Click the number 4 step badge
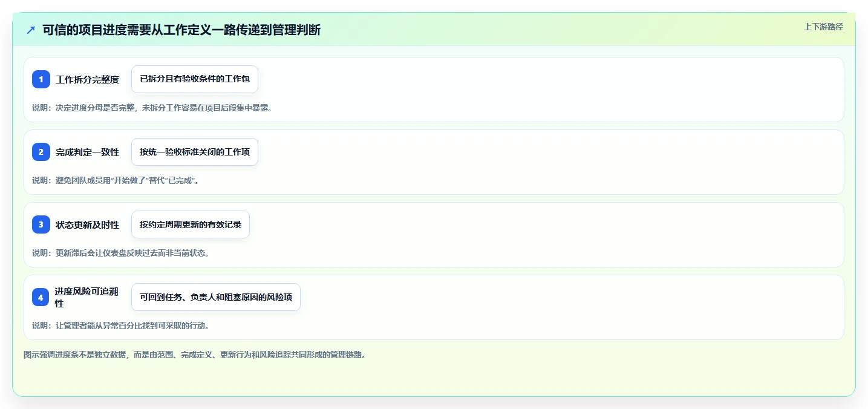 coord(41,297)
